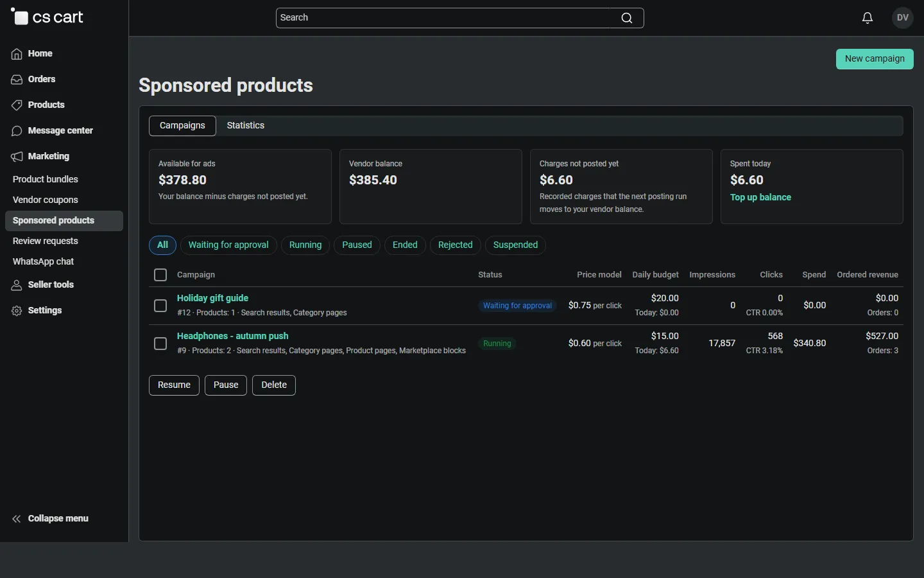The image size is (924, 578).
Task: Open notifications bell
Action: point(868,18)
